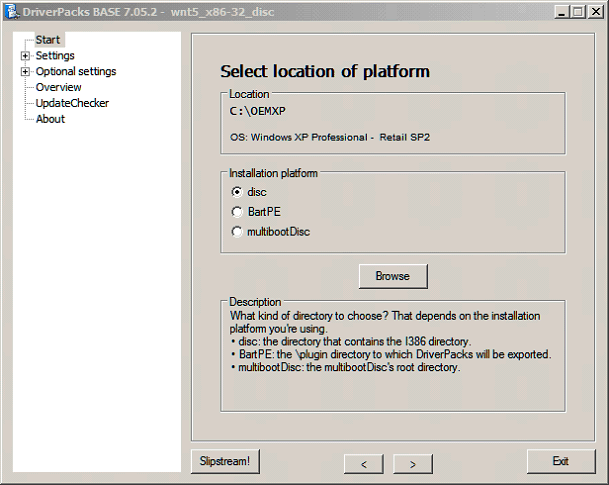Close the DriverPacks BASE window

(596, 11)
